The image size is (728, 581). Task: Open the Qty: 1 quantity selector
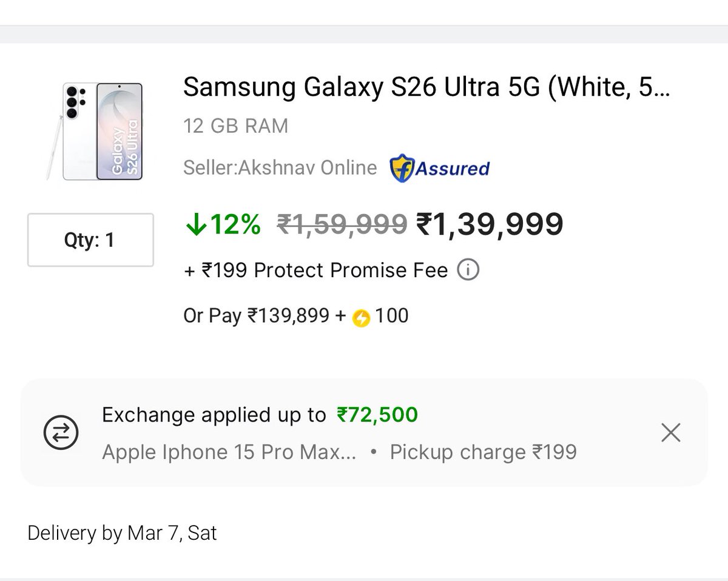(90, 240)
